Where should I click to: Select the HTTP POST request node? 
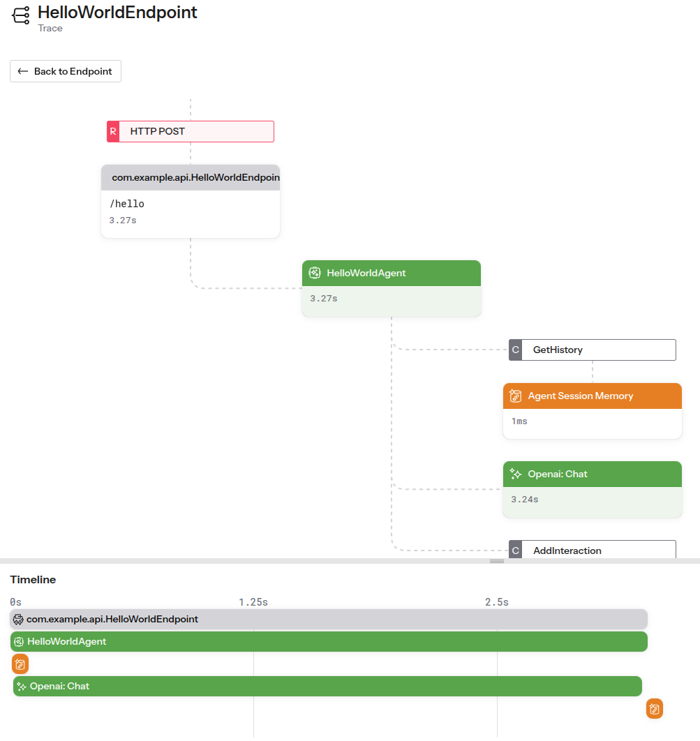point(195,131)
